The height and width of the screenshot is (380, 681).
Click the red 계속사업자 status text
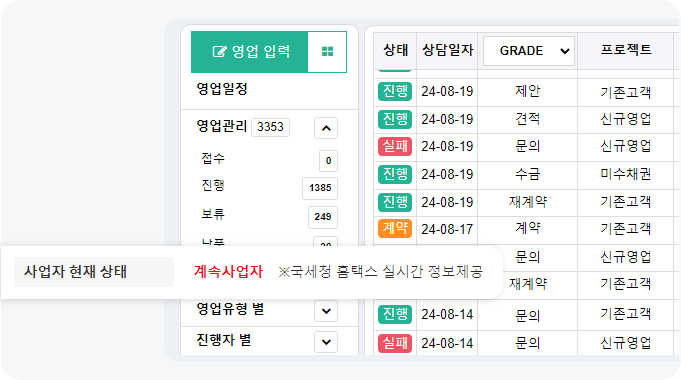[x=228, y=272]
